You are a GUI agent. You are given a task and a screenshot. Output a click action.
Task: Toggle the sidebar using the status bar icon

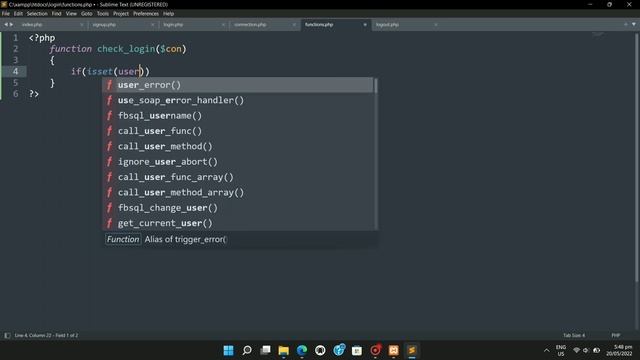pos(7,336)
